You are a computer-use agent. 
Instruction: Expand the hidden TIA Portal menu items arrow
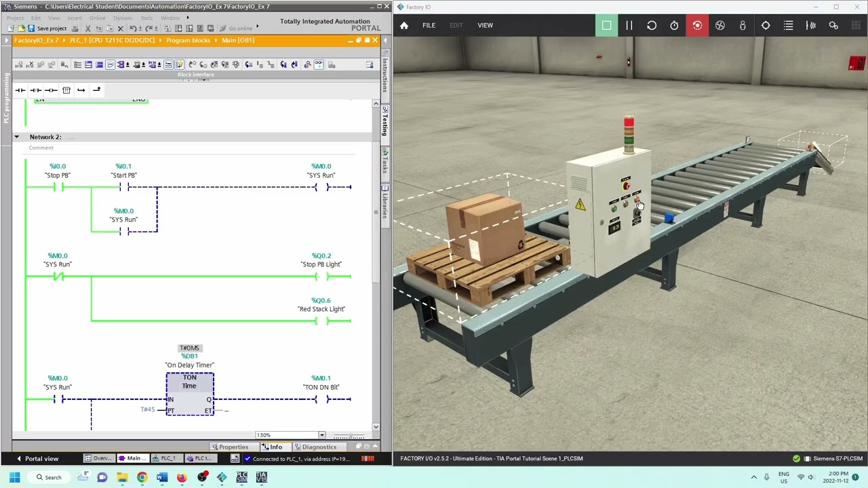pyautogui.click(x=188, y=18)
